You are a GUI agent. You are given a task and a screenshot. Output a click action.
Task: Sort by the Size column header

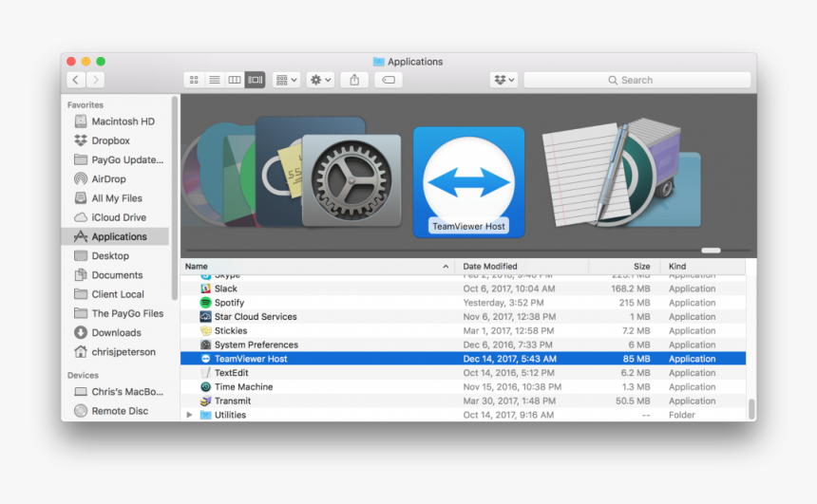[x=625, y=266]
